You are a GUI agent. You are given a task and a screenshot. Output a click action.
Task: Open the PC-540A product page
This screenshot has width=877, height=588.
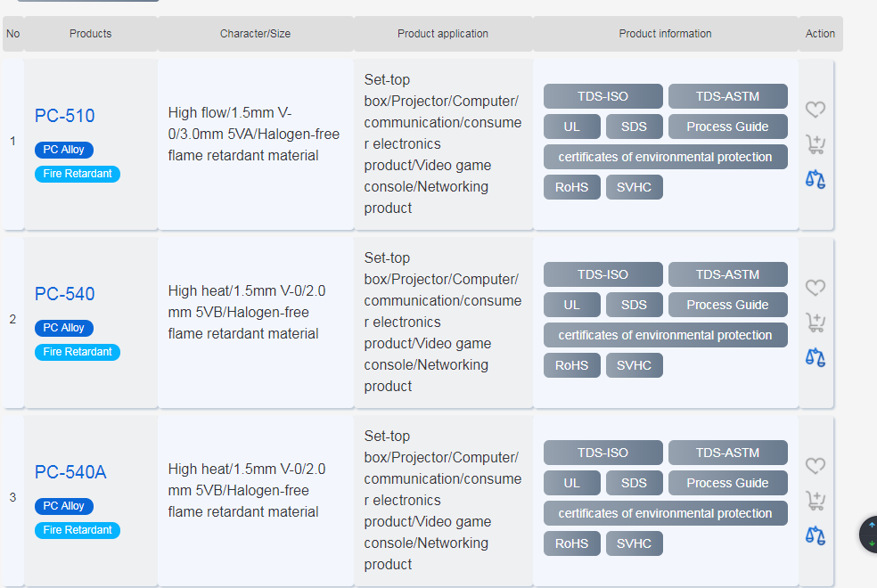pyautogui.click(x=70, y=472)
